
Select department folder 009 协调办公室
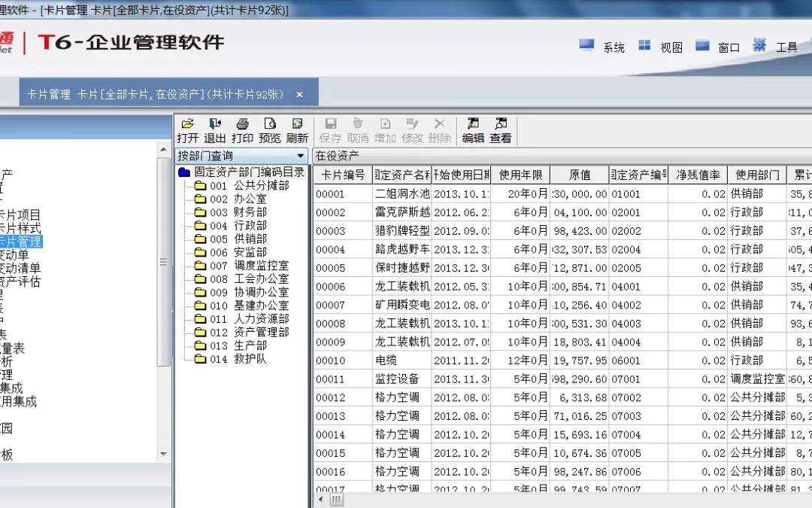tap(242, 292)
